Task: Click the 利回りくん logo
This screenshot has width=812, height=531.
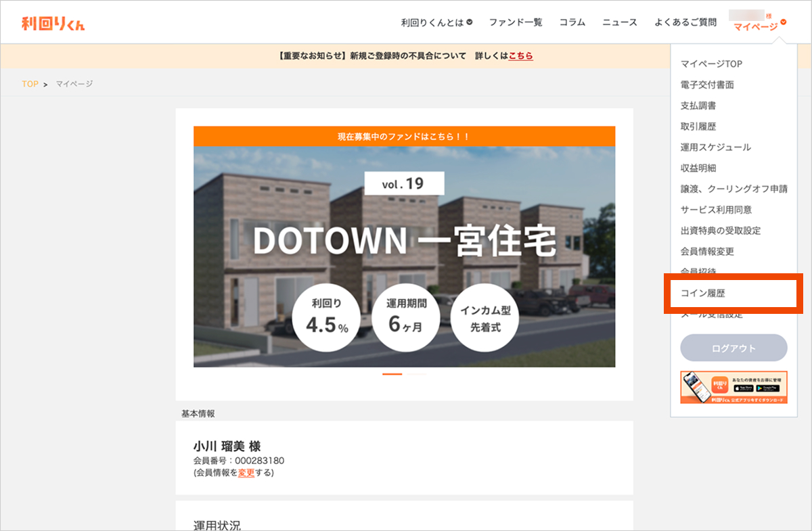Action: [53, 23]
